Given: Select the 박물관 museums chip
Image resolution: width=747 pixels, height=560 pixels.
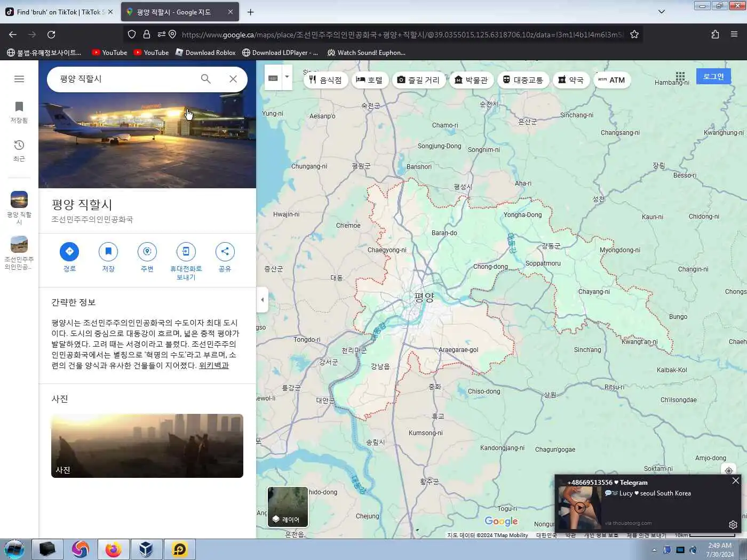Looking at the screenshot, I should point(471,80).
